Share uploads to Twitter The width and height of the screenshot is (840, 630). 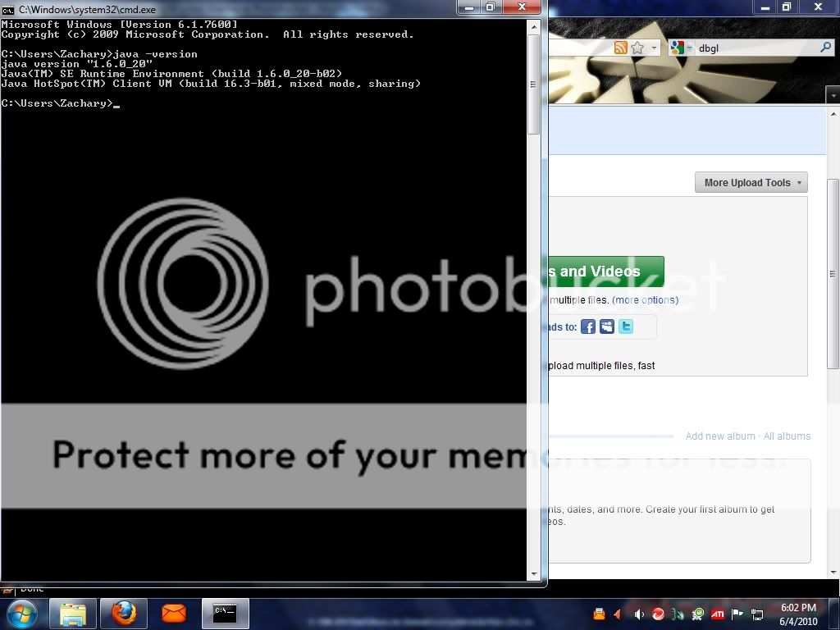point(626,326)
